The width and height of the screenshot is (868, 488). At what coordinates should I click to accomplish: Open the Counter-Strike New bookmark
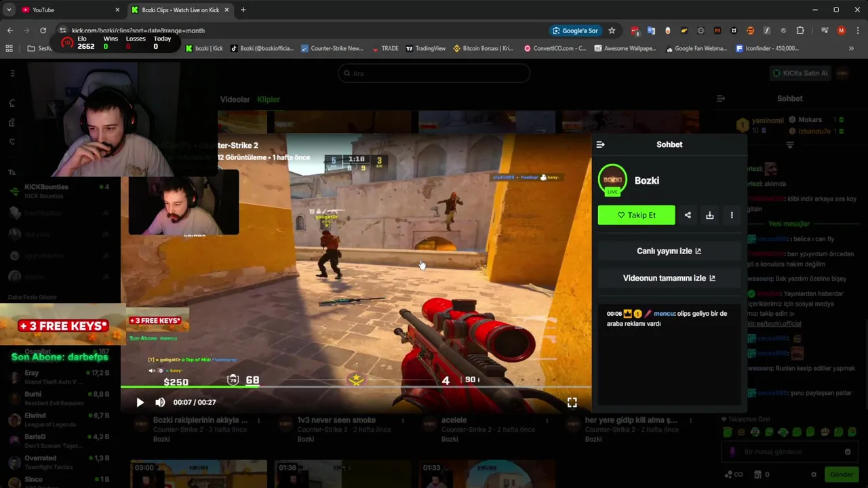pos(332,48)
